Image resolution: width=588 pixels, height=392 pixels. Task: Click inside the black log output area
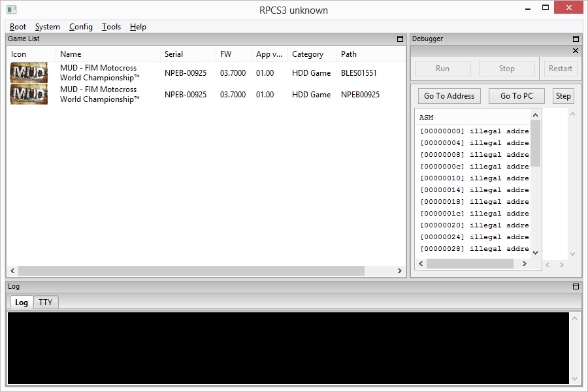click(x=288, y=348)
